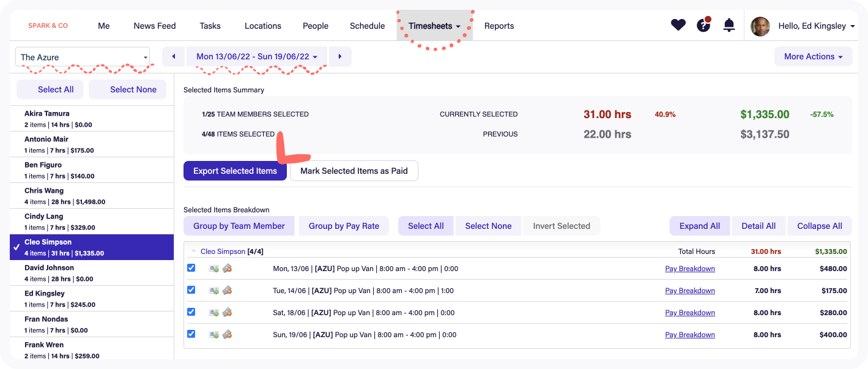The height and width of the screenshot is (369, 868).
Task: Open the Timesheets menu
Action: 434,26
